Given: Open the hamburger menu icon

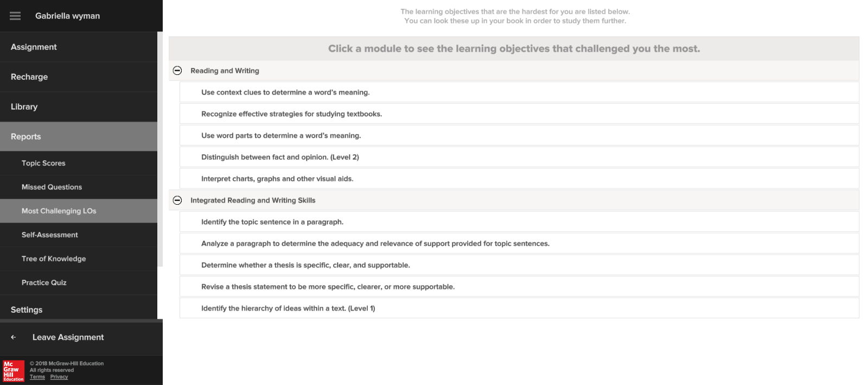Looking at the screenshot, I should coord(15,16).
